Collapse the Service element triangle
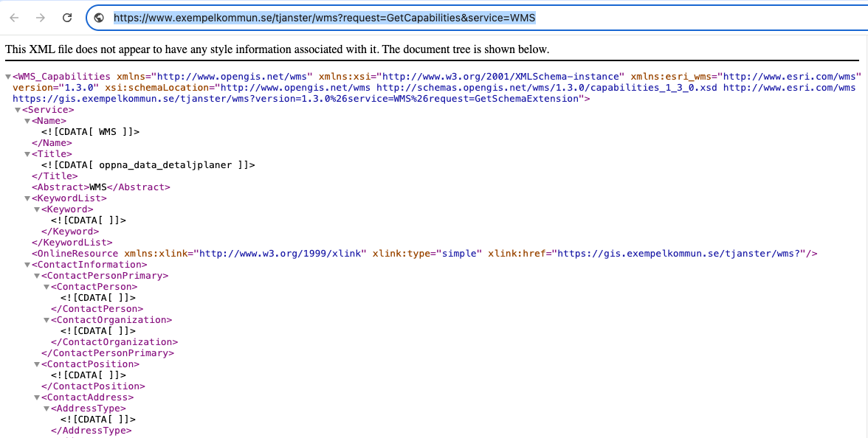 pos(18,110)
